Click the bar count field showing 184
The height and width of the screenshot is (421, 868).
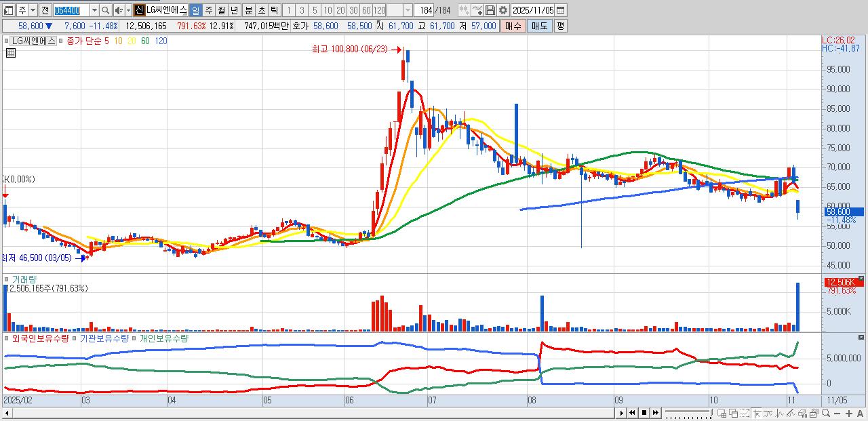coord(424,10)
